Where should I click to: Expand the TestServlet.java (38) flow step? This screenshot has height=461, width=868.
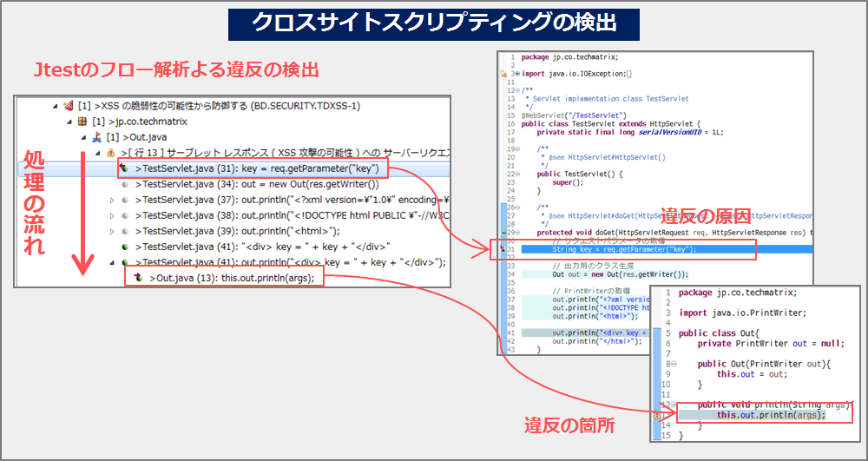[x=112, y=215]
